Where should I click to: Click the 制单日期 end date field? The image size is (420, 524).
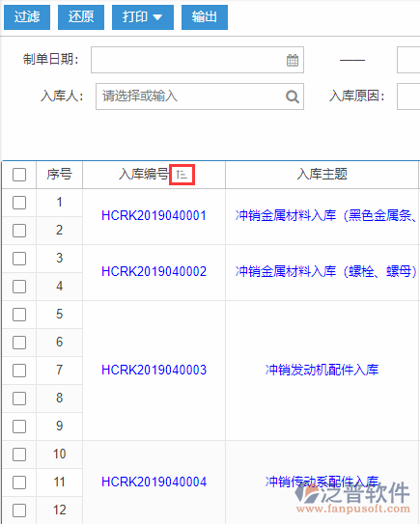[408, 60]
